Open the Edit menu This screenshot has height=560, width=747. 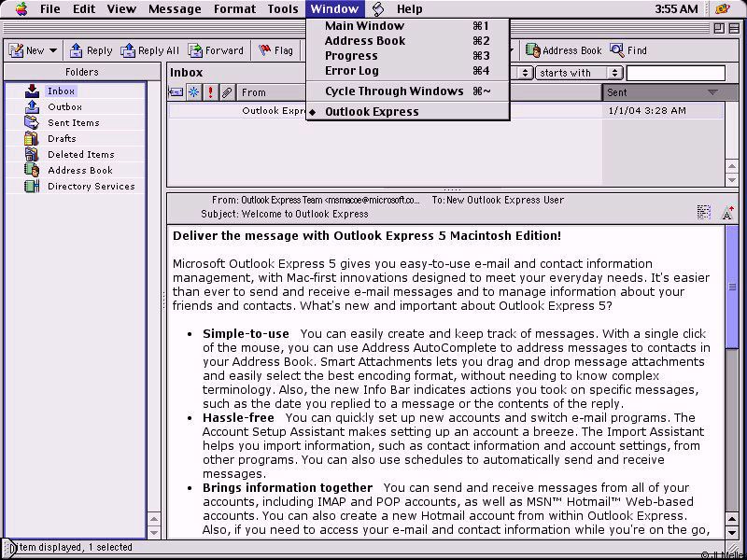84,9
